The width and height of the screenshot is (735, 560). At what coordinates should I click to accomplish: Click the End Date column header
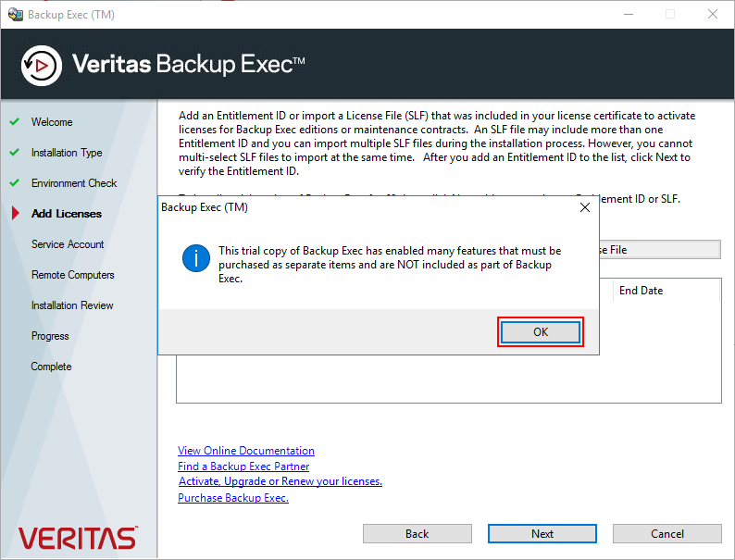641,291
